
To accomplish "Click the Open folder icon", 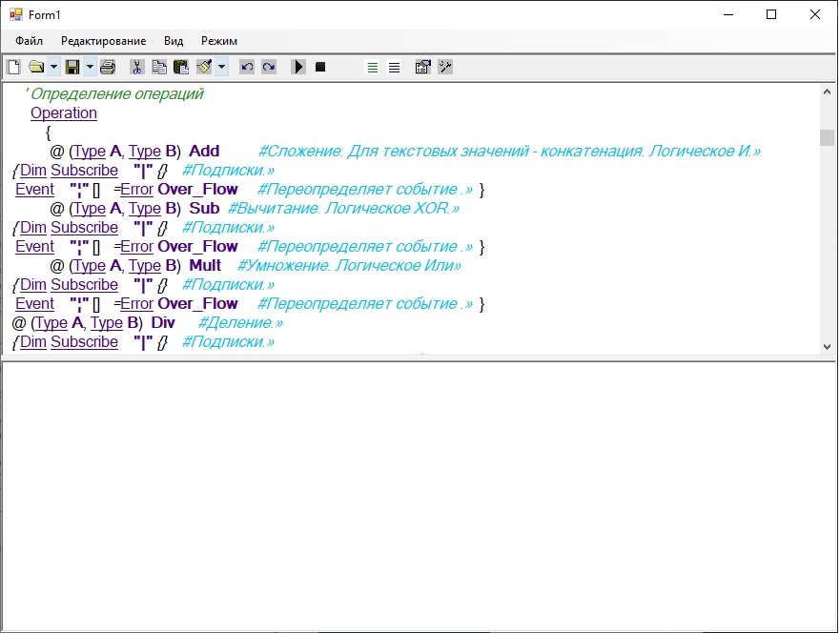I will pos(36,67).
